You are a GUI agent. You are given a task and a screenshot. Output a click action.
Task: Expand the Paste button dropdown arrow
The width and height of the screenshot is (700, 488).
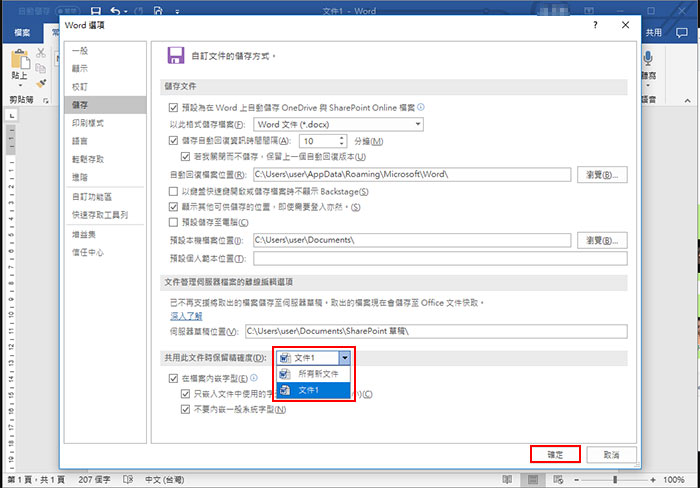[20, 85]
